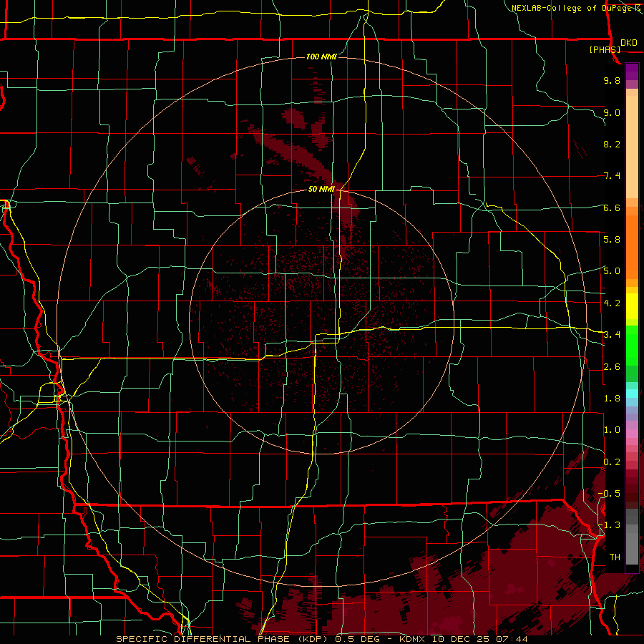This screenshot has width=644, height=644.
Task: Pick the orange segment of the color bar
Action: click(632, 246)
